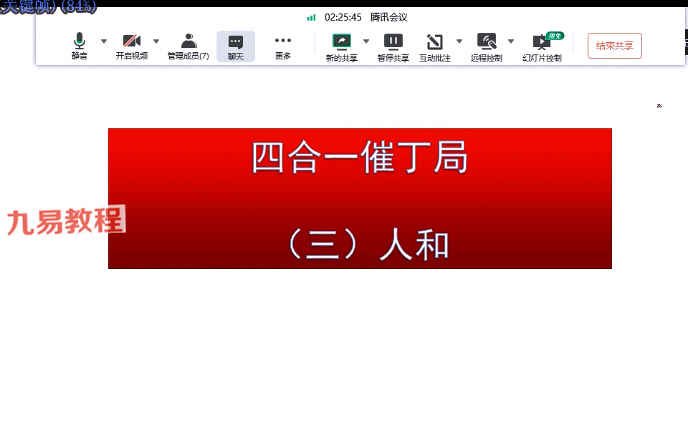Viewport: 688px width, 442px height.
Task: Click End Sharing (结束共享) button
Action: (614, 46)
